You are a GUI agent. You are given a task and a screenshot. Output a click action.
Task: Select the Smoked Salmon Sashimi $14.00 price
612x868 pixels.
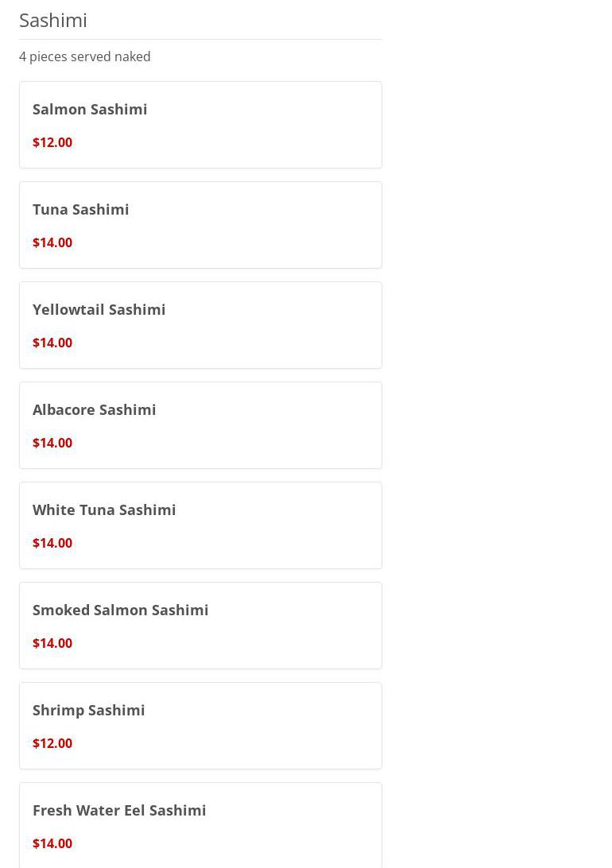(x=52, y=643)
